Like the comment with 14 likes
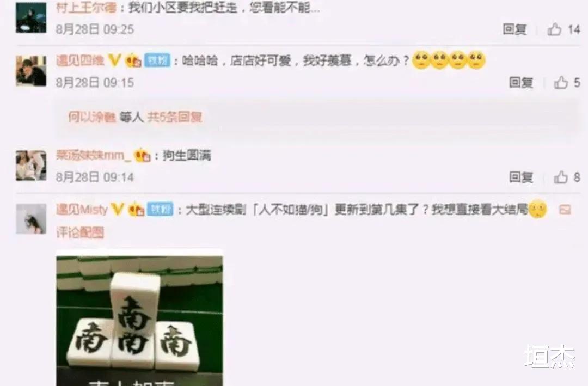This screenshot has height=386, width=588. (x=554, y=29)
